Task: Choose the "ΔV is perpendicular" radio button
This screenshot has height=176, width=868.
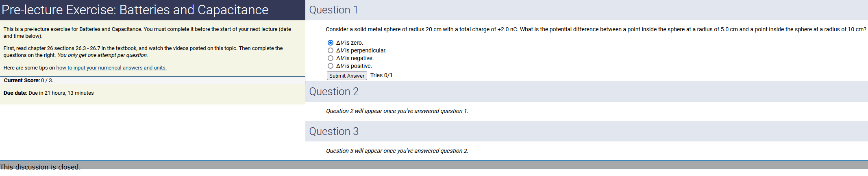Action: pyautogui.click(x=331, y=50)
